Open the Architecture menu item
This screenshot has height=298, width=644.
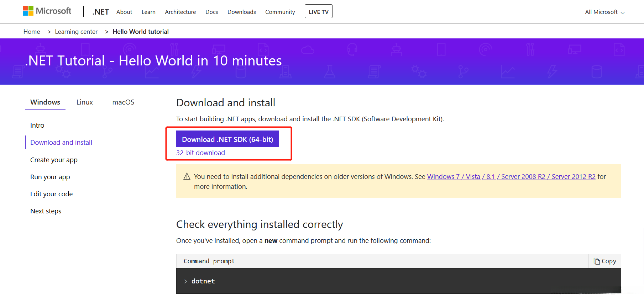(180, 12)
